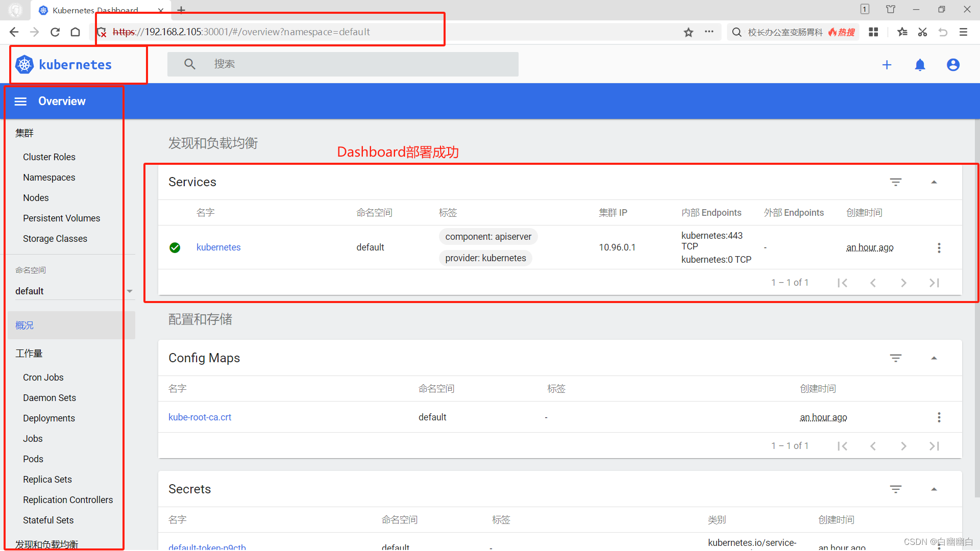Click the 10.96.0.1 cluster IP cell
The image size is (980, 551).
(617, 247)
